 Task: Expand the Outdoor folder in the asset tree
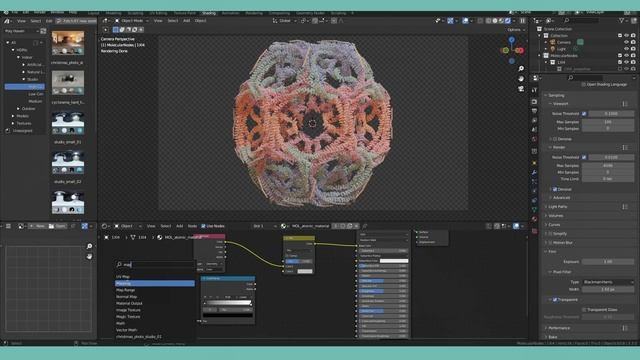click(x=18, y=109)
